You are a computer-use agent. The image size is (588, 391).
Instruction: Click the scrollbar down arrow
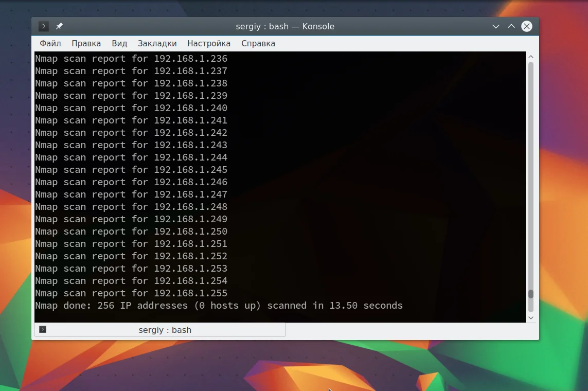[x=530, y=318]
